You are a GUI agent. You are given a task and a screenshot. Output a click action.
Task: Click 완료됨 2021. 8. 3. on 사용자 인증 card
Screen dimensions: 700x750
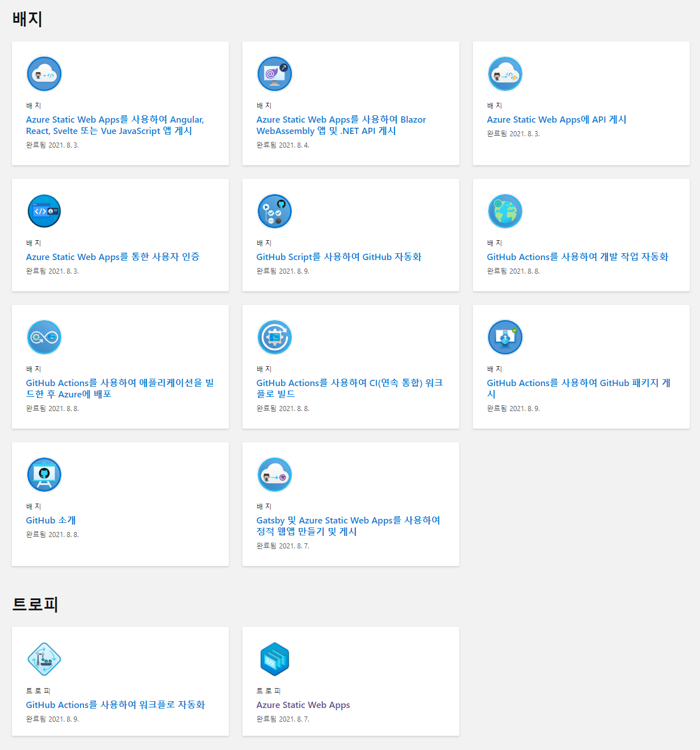52,271
